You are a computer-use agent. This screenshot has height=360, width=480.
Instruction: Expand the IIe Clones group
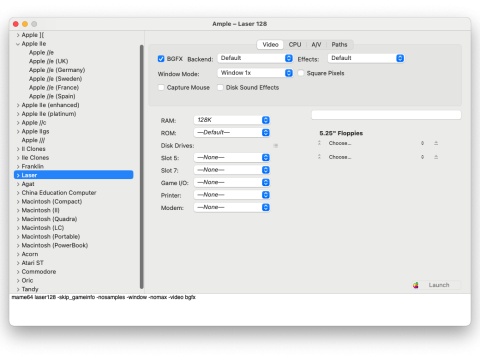tap(18, 158)
